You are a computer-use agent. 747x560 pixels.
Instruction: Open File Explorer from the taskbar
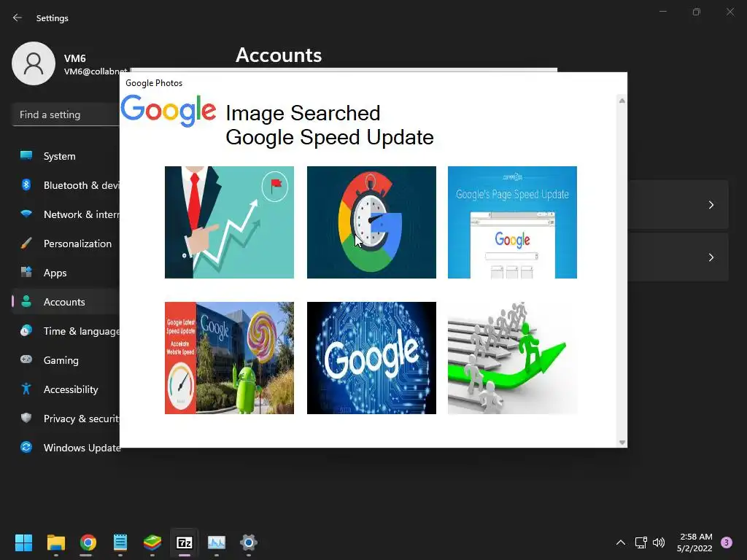[55, 542]
